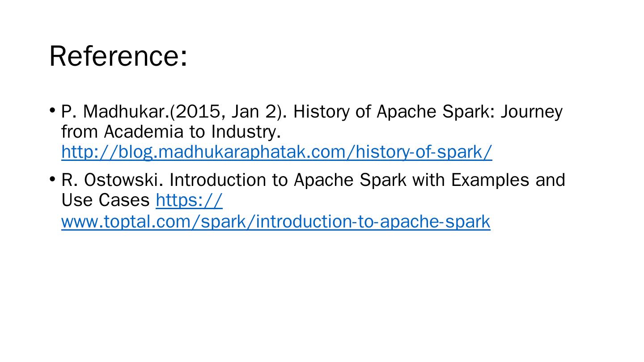The width and height of the screenshot is (644, 362).
Task: Click the 'https://' link fragment after Use Cases
Action: coord(189,201)
